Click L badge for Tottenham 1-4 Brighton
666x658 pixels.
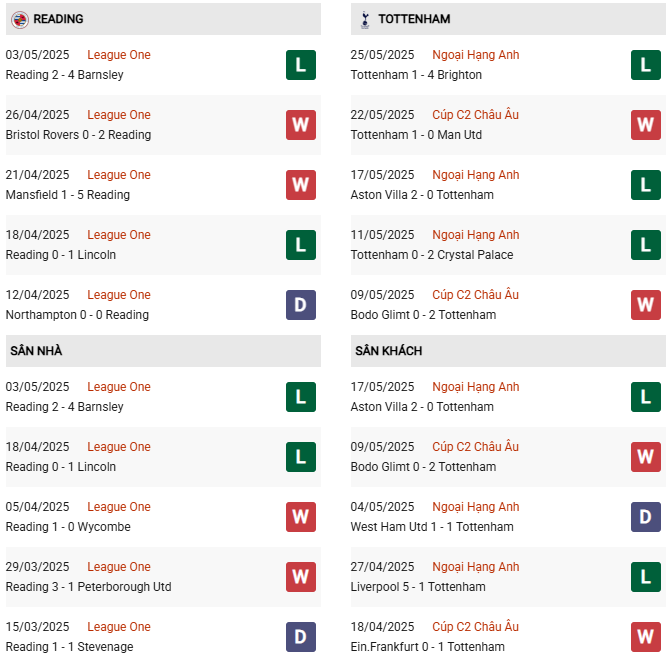tap(645, 65)
